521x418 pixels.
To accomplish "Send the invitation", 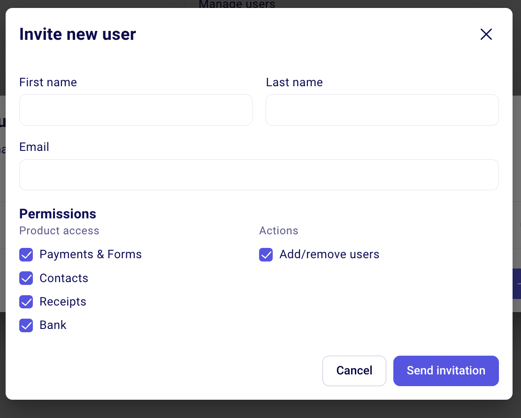I will [x=446, y=371].
